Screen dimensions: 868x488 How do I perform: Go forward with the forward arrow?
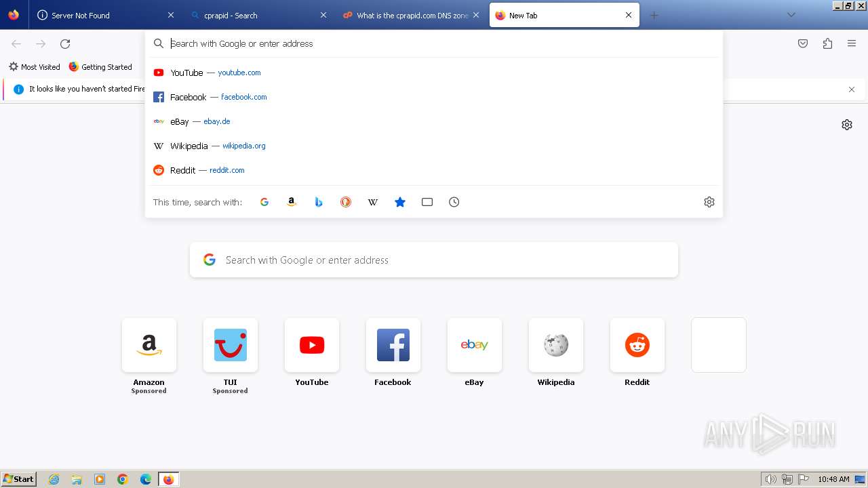[x=41, y=44]
